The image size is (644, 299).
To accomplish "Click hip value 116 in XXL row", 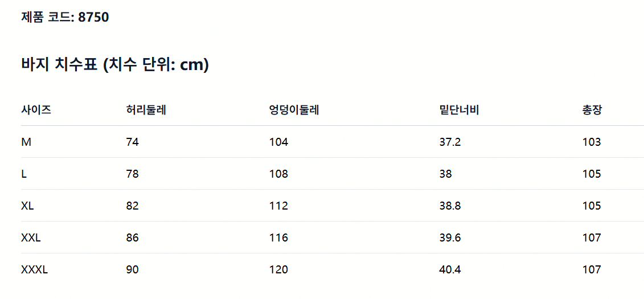I will pos(279,238).
